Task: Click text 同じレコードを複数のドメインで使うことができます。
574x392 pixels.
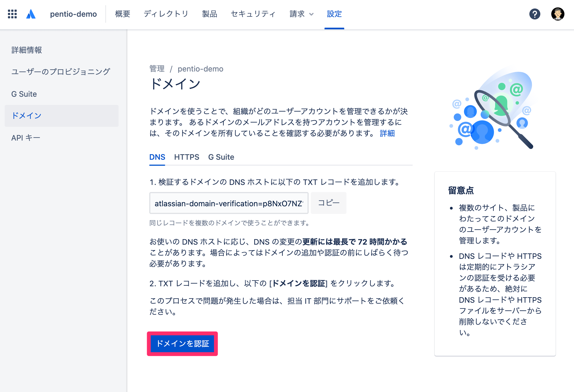Action: (x=229, y=223)
